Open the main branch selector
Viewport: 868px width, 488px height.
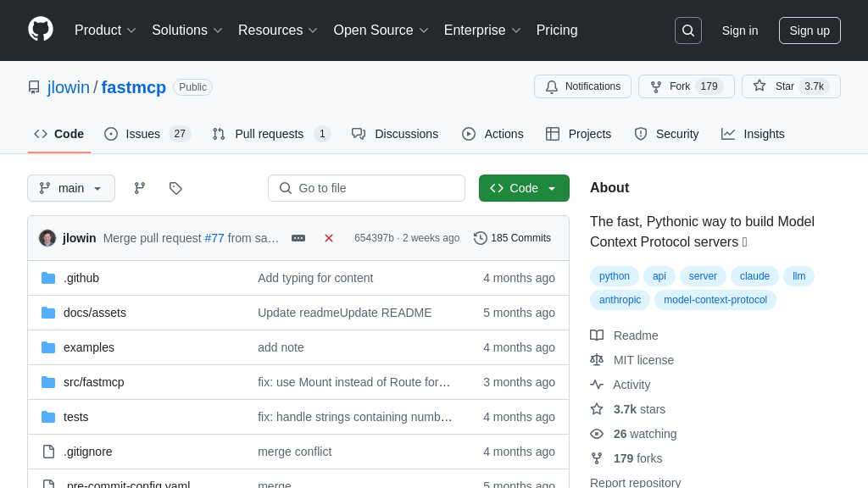(71, 188)
